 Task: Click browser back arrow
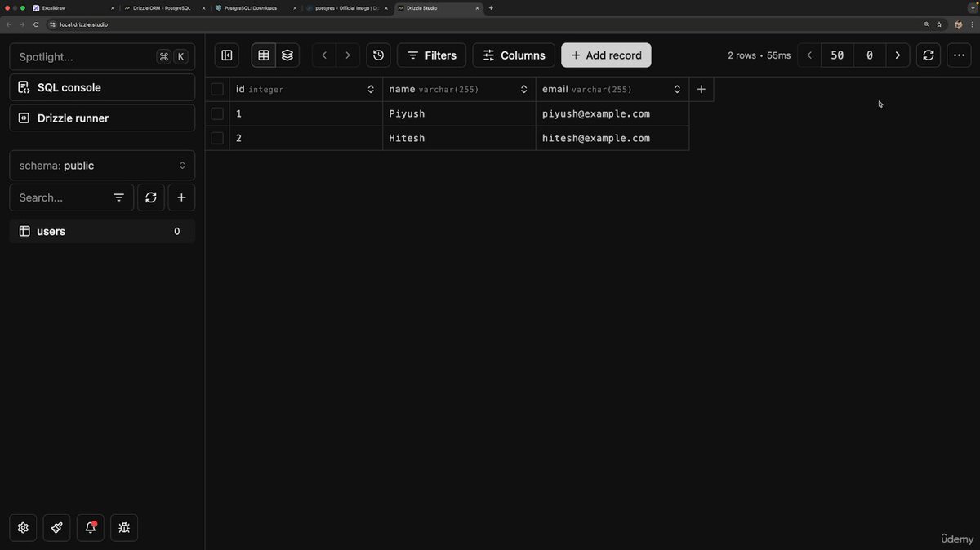tap(9, 24)
